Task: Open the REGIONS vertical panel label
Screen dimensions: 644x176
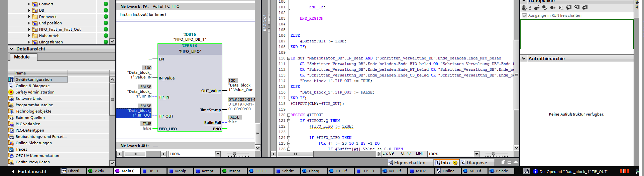Action: pyautogui.click(x=265, y=23)
